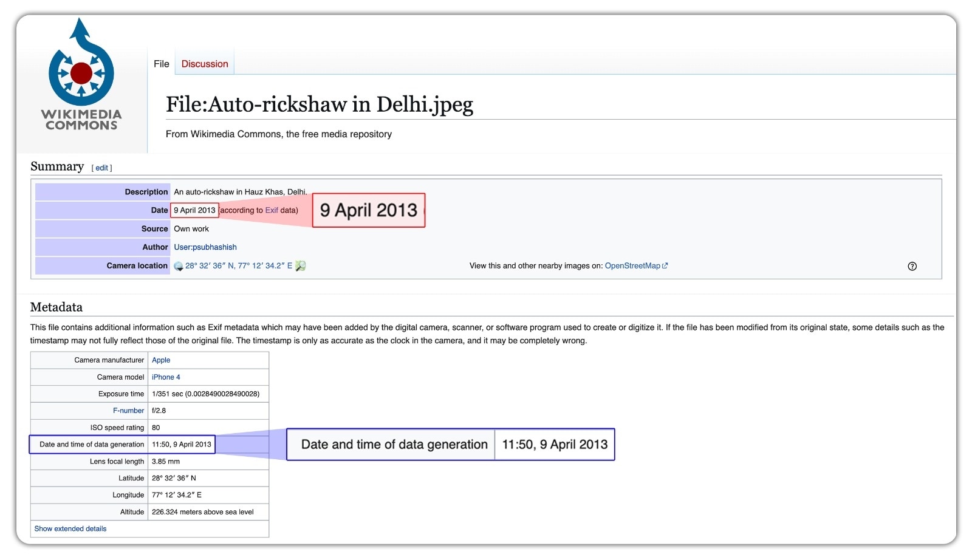Click the help question mark icon
Image resolution: width=972 pixels, height=560 pixels.
tap(912, 266)
